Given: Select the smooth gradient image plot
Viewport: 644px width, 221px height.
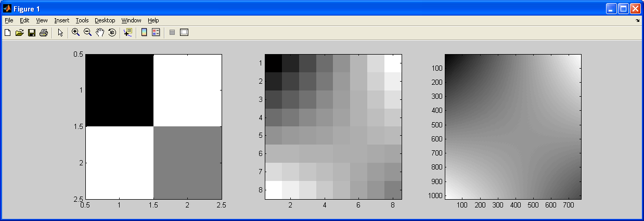Looking at the screenshot, I should (512, 126).
